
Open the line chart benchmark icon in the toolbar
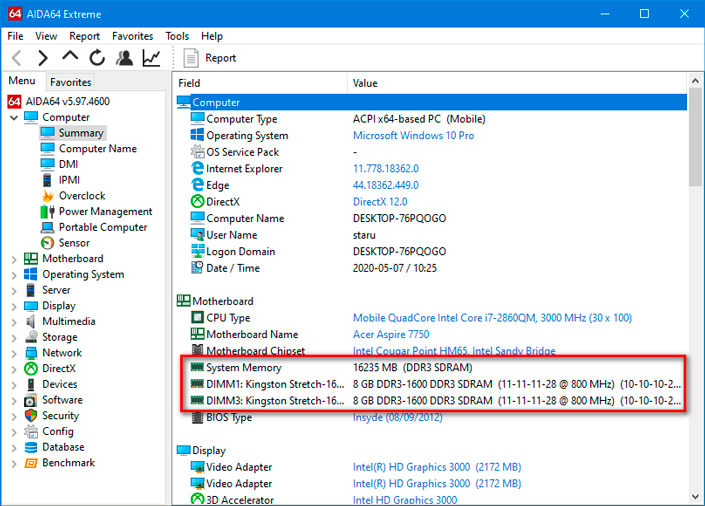(152, 58)
